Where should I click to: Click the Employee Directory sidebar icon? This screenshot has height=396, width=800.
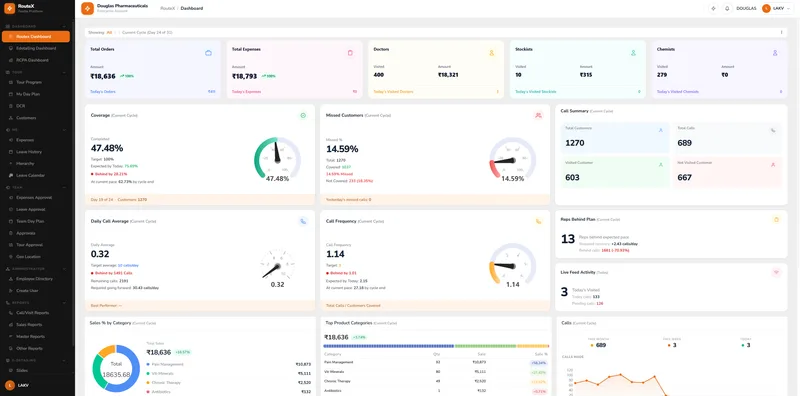(x=11, y=279)
